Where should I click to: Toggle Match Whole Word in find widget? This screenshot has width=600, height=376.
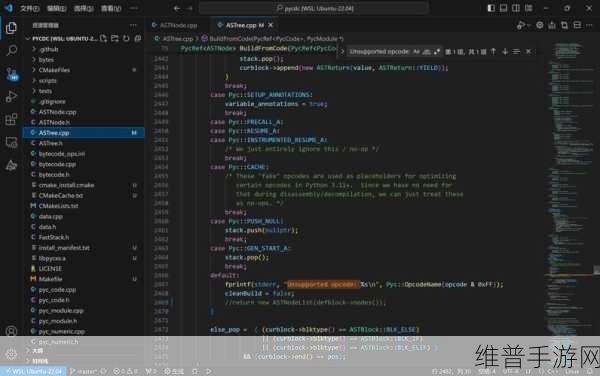click(x=427, y=51)
